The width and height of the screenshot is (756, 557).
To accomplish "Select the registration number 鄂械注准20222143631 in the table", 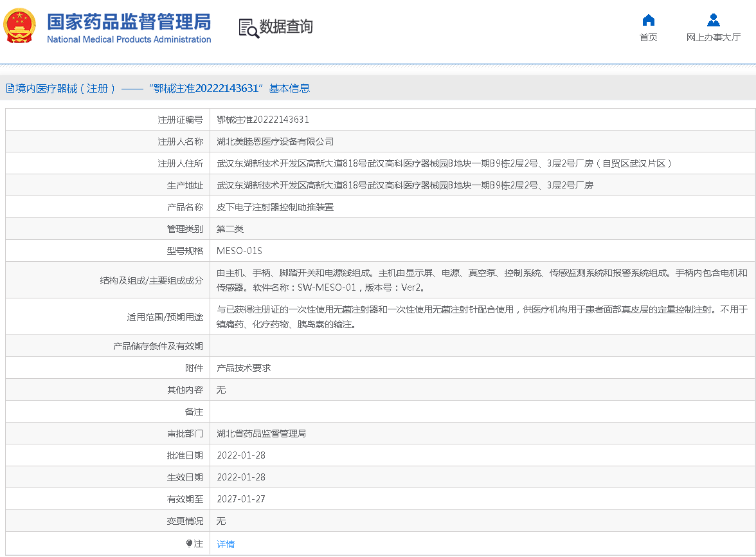I will 263,120.
